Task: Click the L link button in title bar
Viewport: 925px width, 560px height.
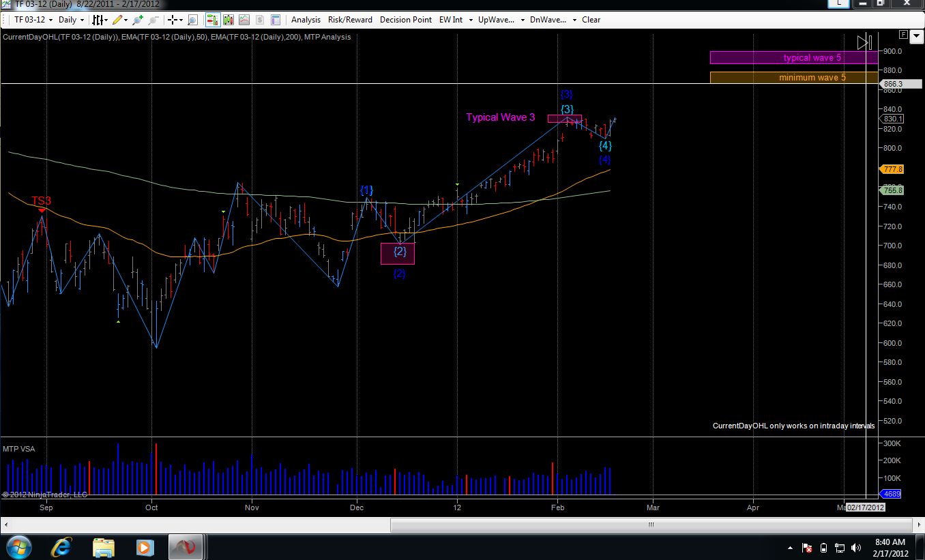Action: (x=838, y=3)
